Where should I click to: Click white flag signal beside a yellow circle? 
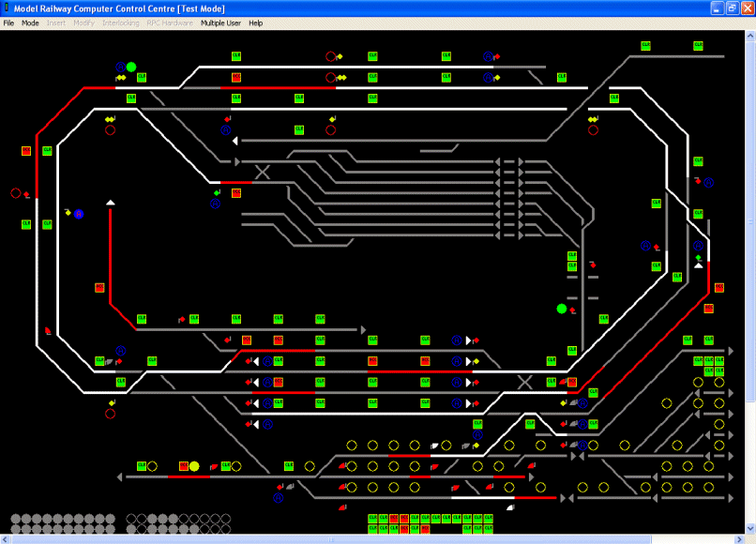[x=434, y=446]
